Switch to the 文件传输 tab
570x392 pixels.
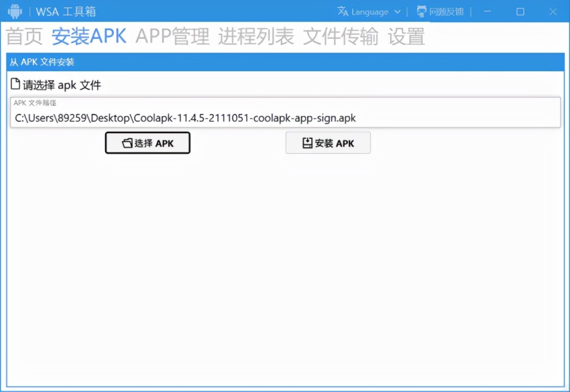pyautogui.click(x=340, y=36)
